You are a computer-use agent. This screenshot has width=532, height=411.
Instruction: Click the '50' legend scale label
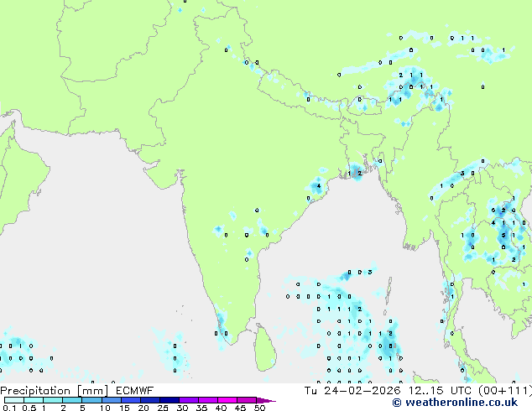(260, 408)
